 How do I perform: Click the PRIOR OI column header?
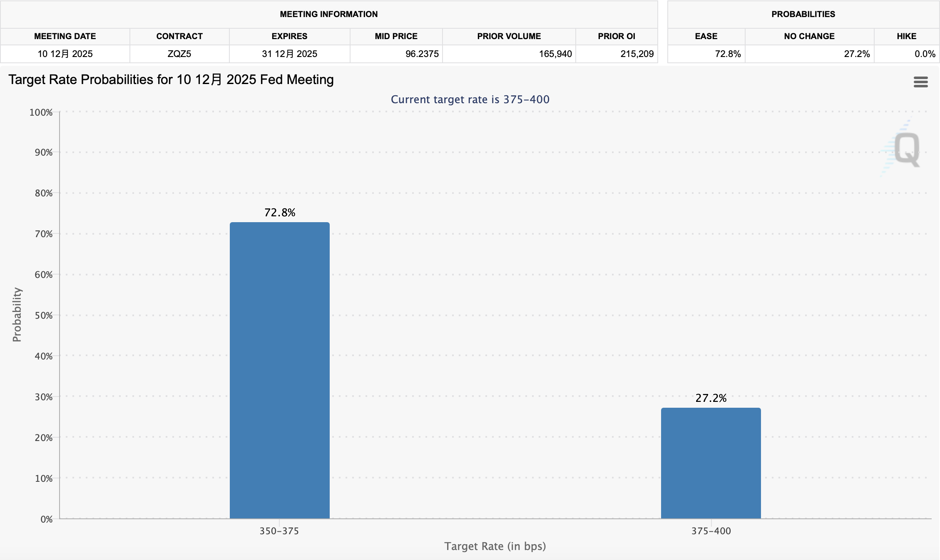616,36
